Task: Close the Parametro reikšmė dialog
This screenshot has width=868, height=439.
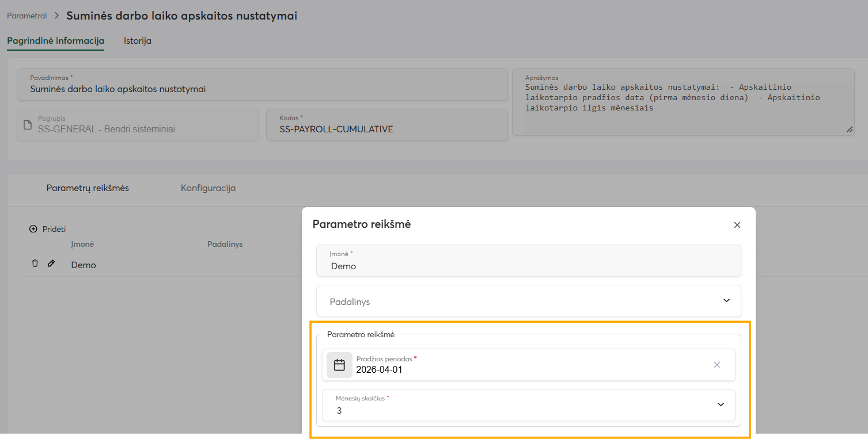Action: pos(737,225)
